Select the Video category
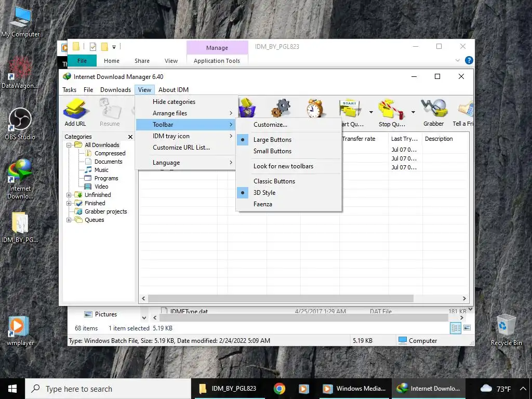 click(101, 187)
